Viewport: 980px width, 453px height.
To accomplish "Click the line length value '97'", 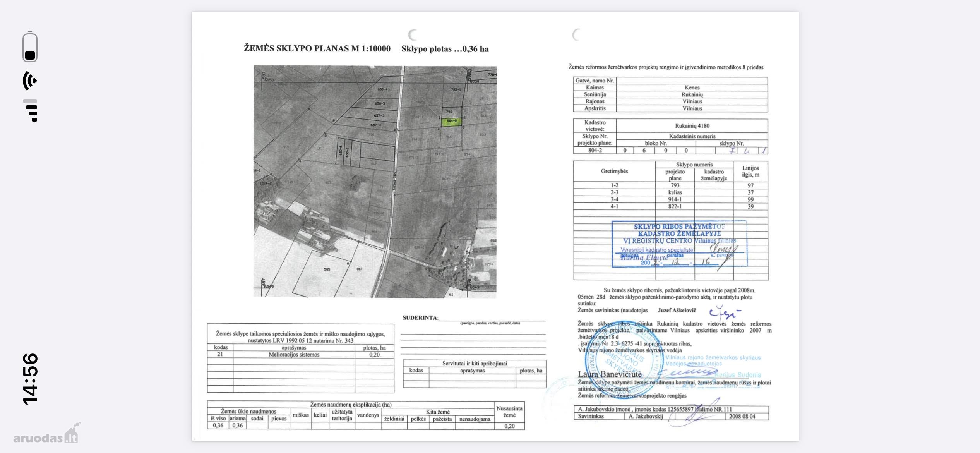I will coord(750,185).
